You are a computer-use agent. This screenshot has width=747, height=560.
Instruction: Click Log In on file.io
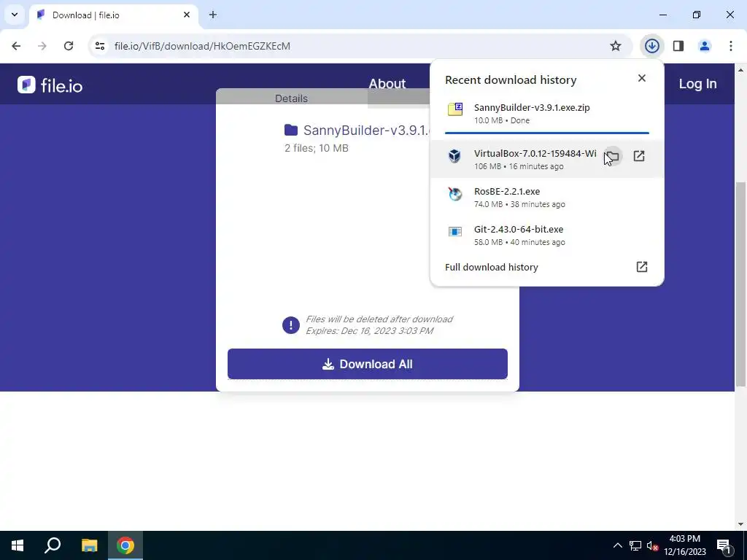697,84
